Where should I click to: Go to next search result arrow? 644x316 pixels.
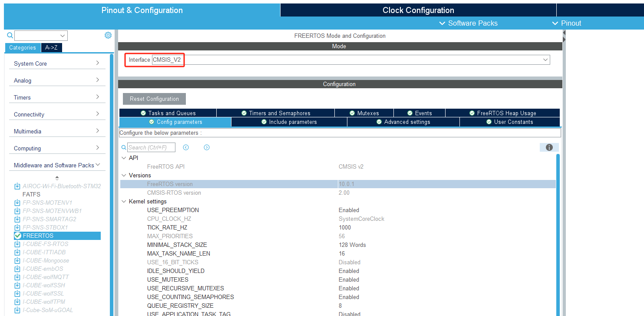(x=207, y=147)
